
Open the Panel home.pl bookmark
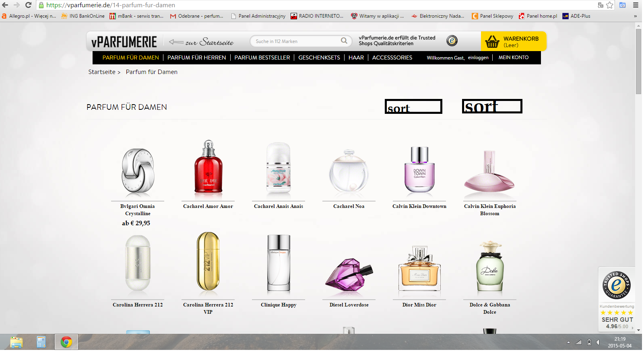pyautogui.click(x=538, y=16)
